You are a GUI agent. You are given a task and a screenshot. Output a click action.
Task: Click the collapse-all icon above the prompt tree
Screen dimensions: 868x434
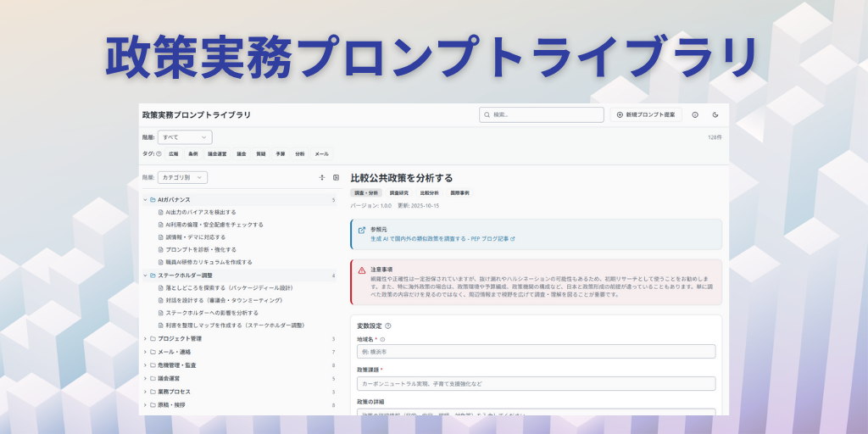pyautogui.click(x=321, y=178)
